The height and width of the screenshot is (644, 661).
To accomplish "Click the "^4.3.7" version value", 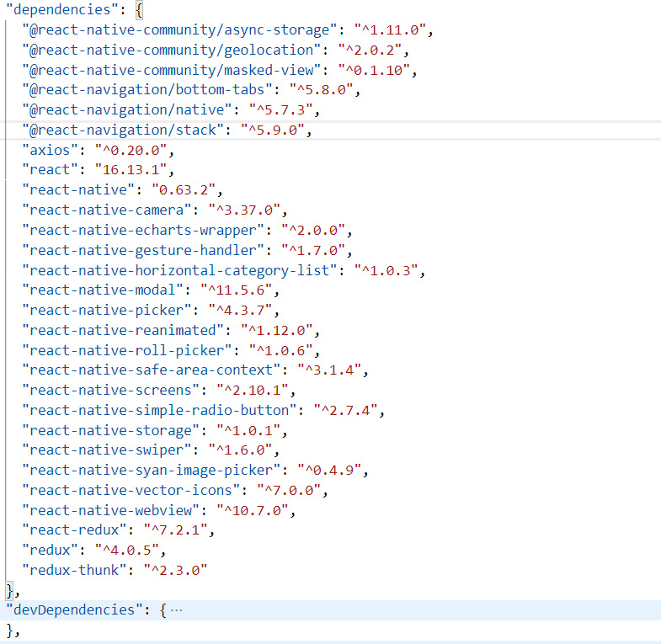I will 240,310.
